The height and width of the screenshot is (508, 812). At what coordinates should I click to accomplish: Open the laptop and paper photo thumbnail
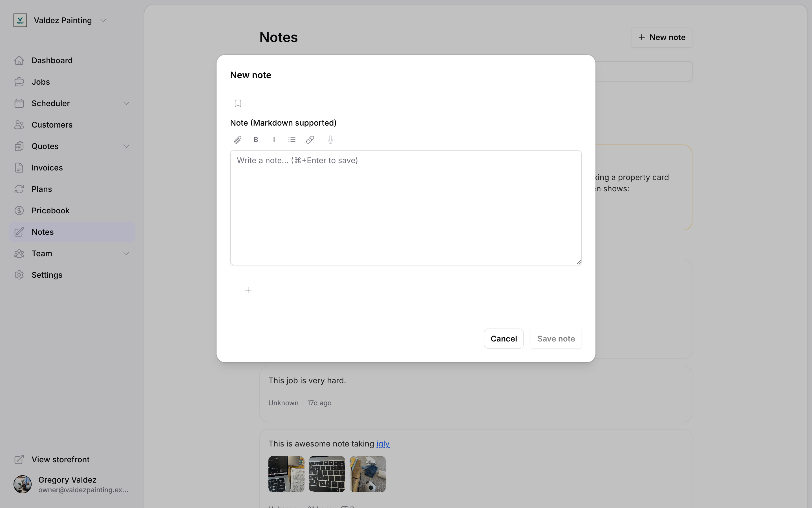click(x=286, y=474)
